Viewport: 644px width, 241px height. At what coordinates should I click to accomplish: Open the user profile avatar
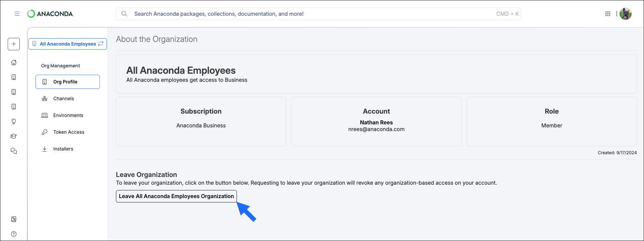[626, 14]
